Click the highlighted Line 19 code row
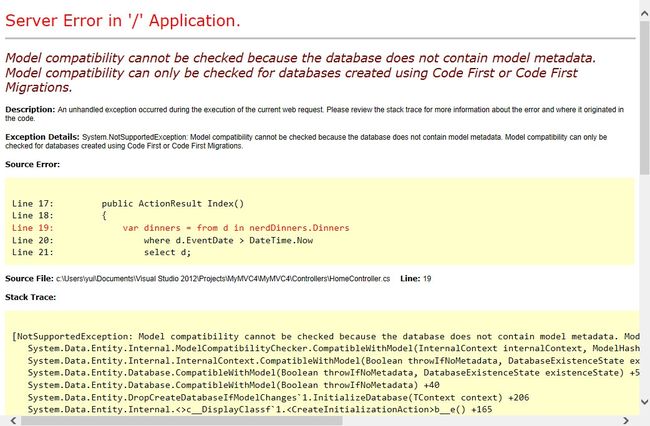Screen dimensions: 650x426 [181, 228]
